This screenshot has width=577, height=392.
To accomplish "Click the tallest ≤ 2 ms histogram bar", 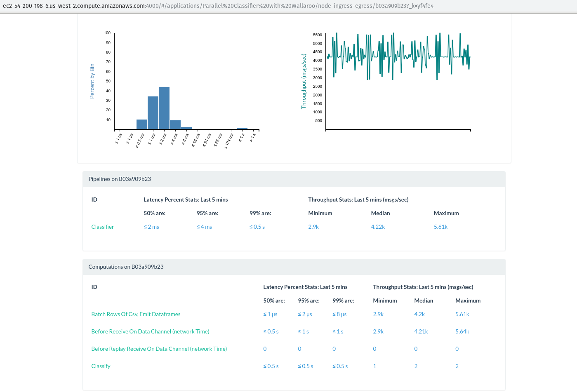I will [164, 108].
